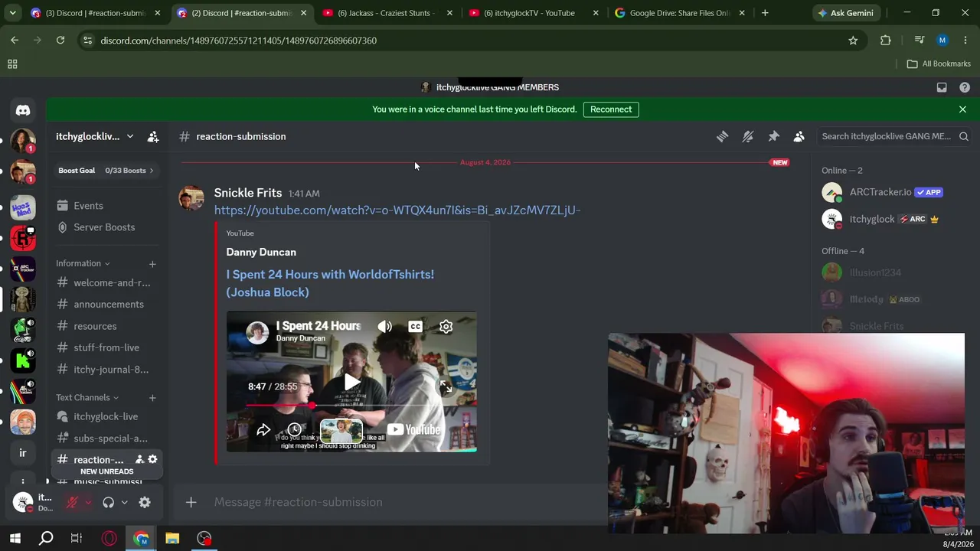The width and height of the screenshot is (980, 551).
Task: Play the embedded YouTube video
Action: coord(351,382)
